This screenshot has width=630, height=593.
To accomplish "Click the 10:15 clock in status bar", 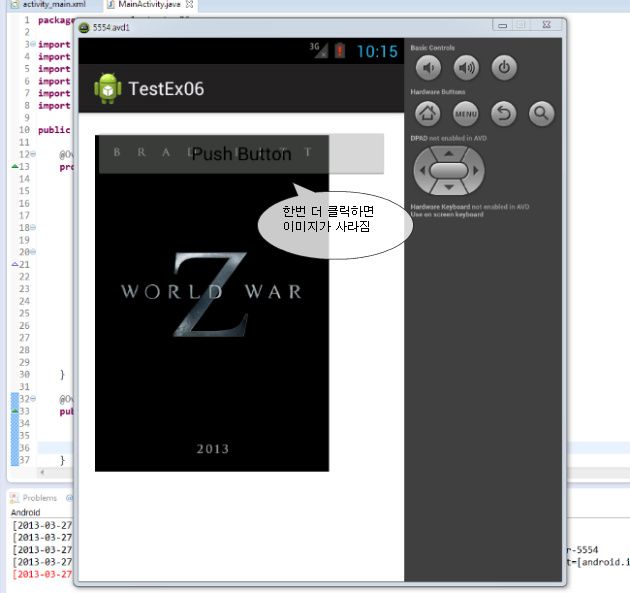I will [x=377, y=51].
